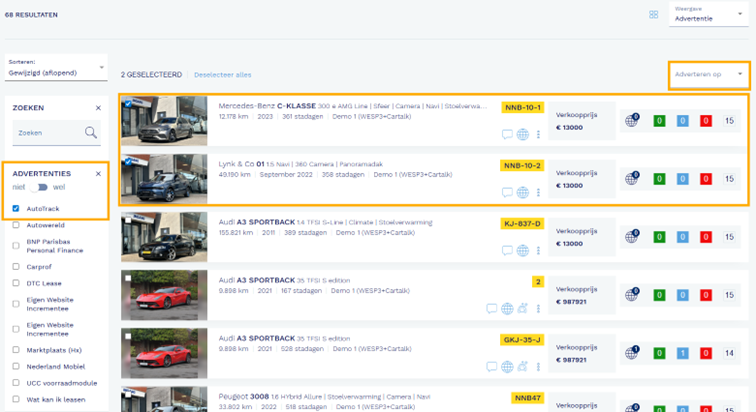Click advertising globe badge for GKJ-35-J
Viewport: 756px width, 412px height.
[632, 353]
